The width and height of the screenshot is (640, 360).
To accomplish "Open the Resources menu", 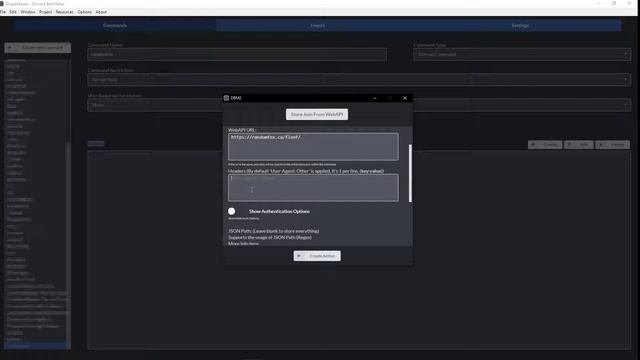I will click(64, 12).
